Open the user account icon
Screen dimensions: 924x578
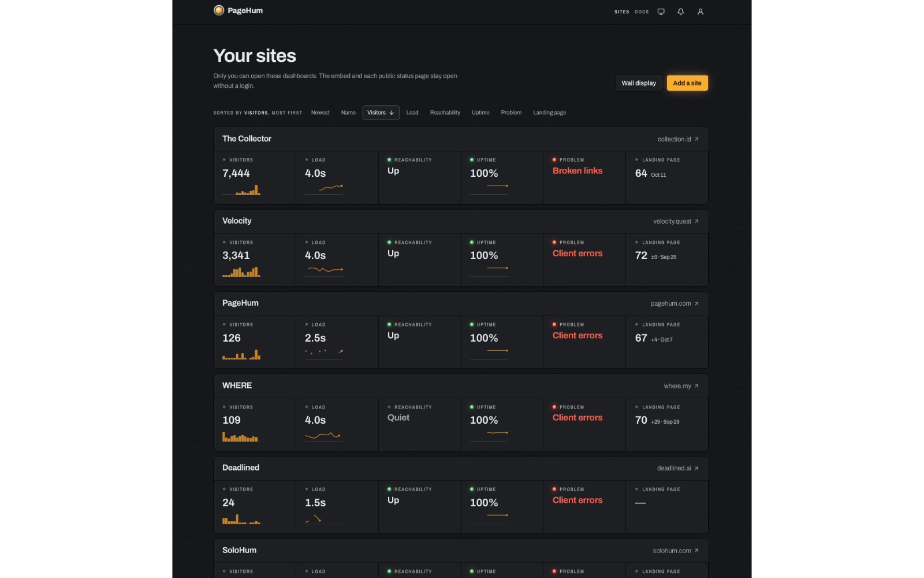701,12
